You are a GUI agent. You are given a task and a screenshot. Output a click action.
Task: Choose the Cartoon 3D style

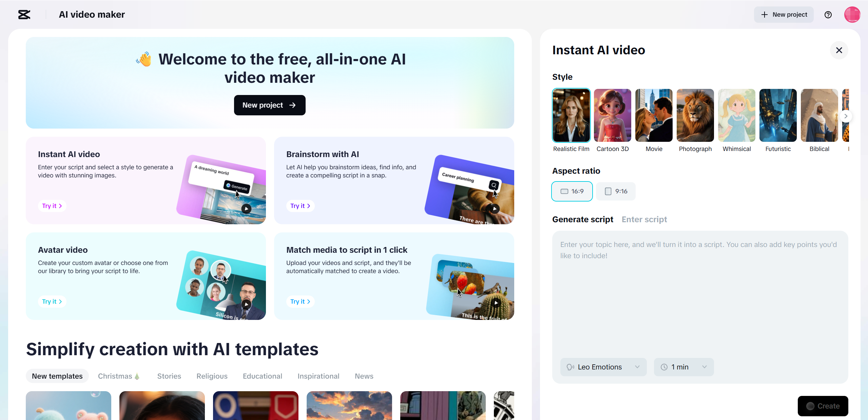tap(612, 116)
